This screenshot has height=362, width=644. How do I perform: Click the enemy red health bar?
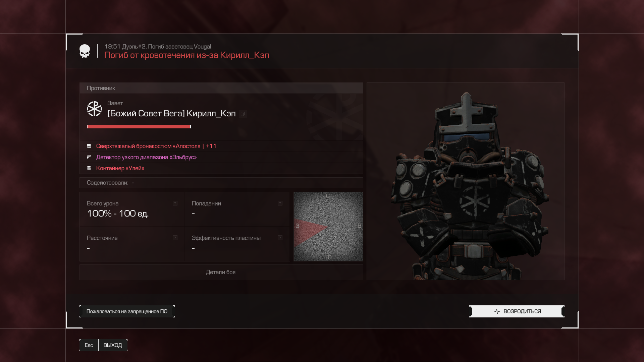139,127
